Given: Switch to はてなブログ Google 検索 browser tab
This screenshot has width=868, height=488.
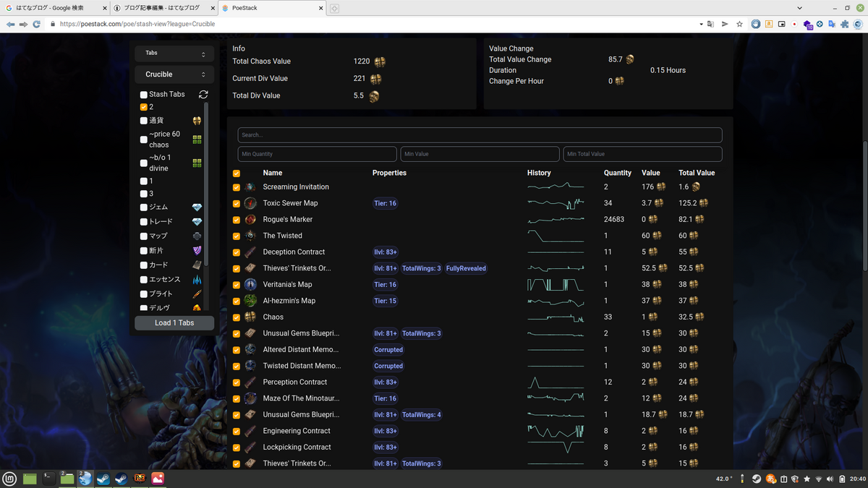Looking at the screenshot, I should (x=55, y=8).
